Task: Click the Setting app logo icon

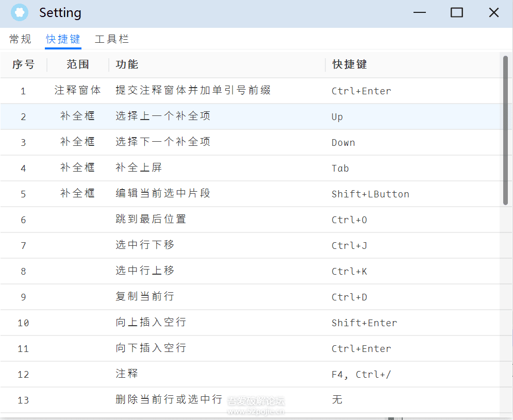Action: [20, 13]
